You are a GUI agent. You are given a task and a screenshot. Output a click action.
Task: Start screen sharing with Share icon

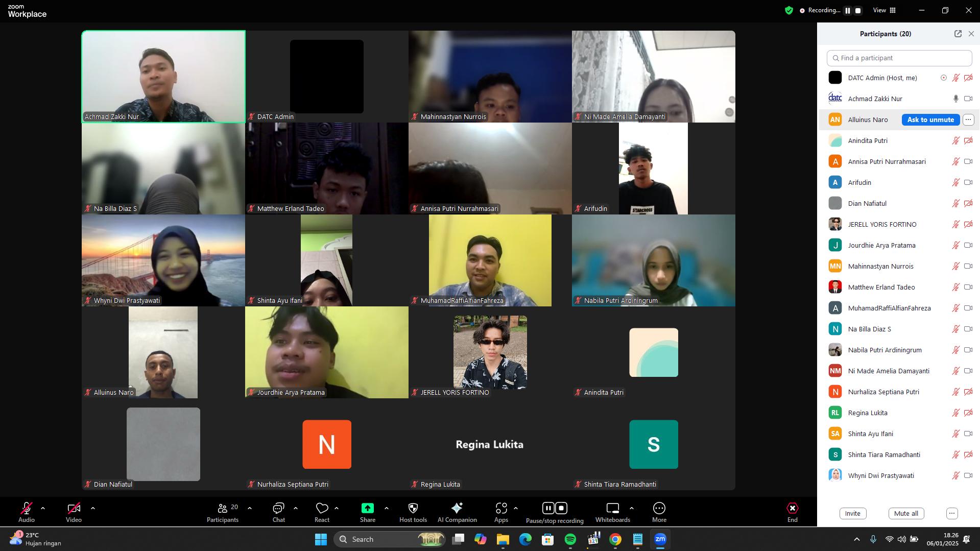coord(367,508)
